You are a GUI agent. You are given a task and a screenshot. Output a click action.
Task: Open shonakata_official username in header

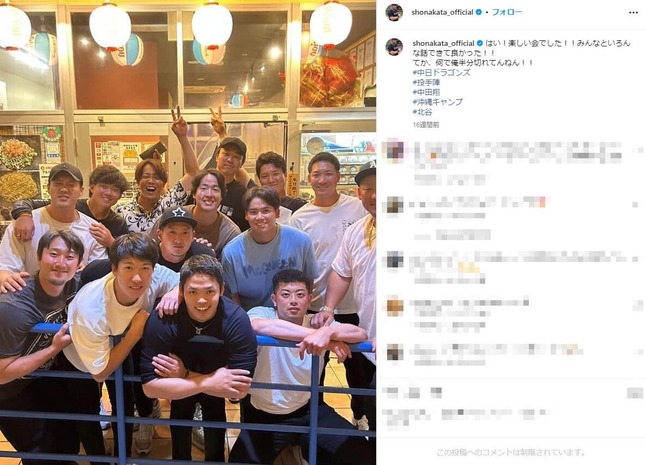click(442, 12)
